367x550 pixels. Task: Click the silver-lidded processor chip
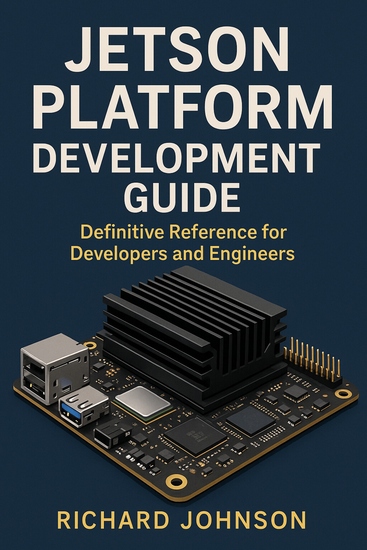point(143,403)
